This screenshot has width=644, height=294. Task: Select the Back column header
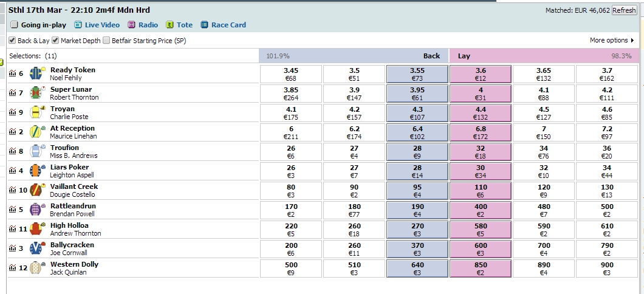pos(431,56)
